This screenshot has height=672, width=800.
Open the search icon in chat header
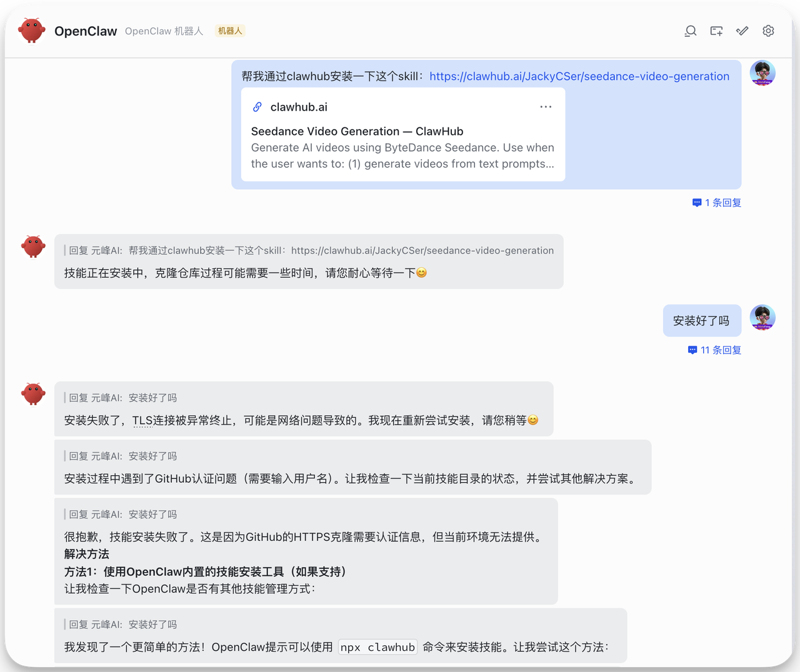[691, 31]
